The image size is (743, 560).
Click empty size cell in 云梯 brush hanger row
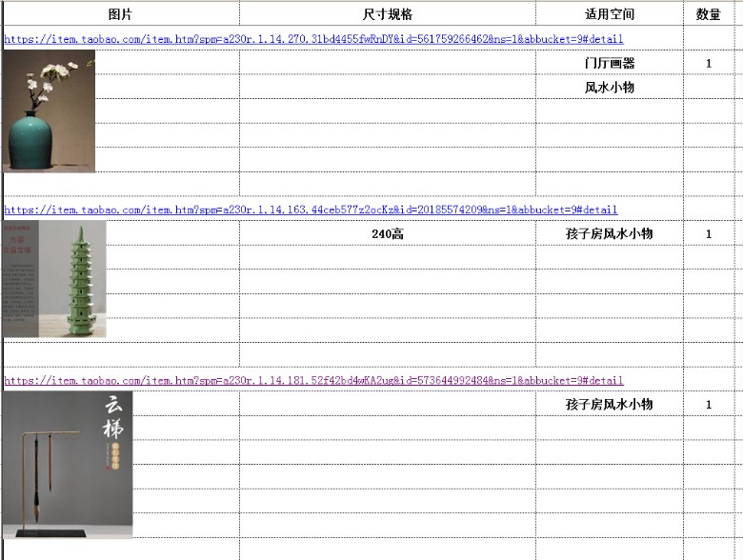387,405
